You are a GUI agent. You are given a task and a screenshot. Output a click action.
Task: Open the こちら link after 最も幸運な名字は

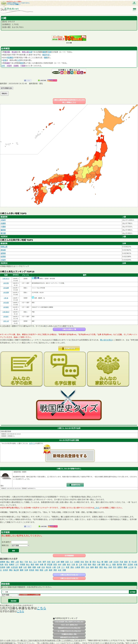pos(42,608)
